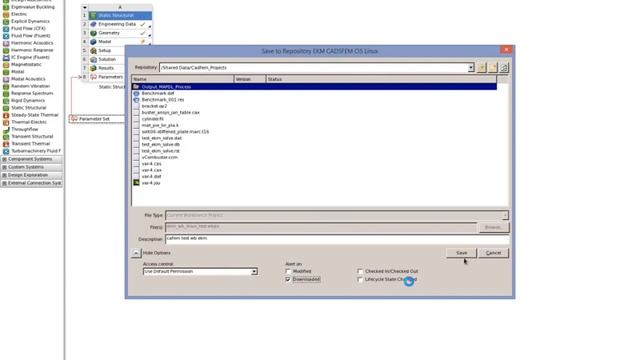The height and width of the screenshot is (360, 640).
Task: Select Steady-State Thermal system icon
Action: pos(6,115)
